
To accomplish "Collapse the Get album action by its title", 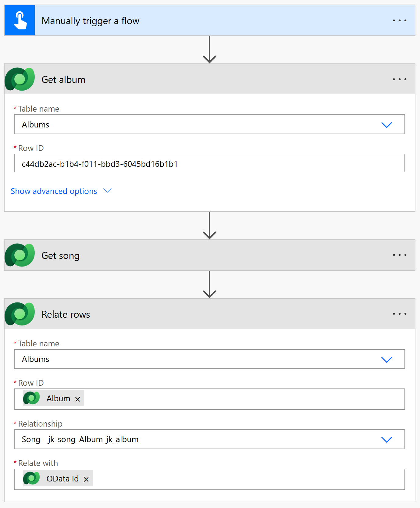I will point(63,80).
